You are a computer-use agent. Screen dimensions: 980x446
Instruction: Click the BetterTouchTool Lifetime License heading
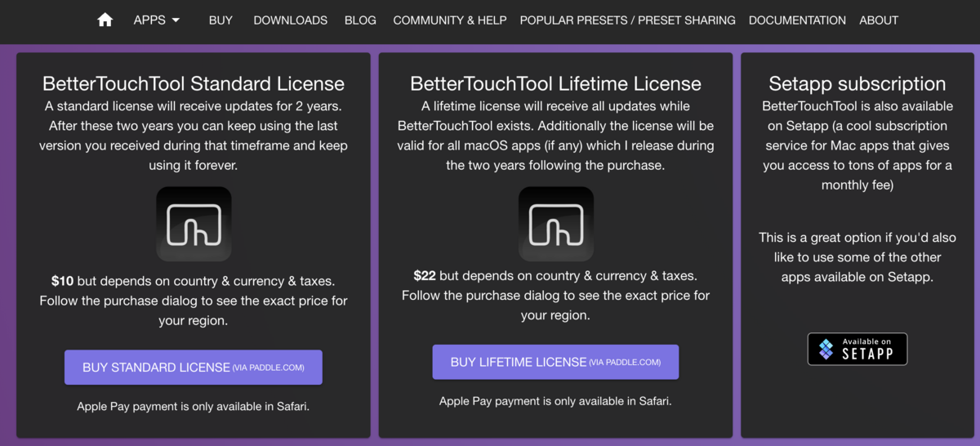pos(555,83)
